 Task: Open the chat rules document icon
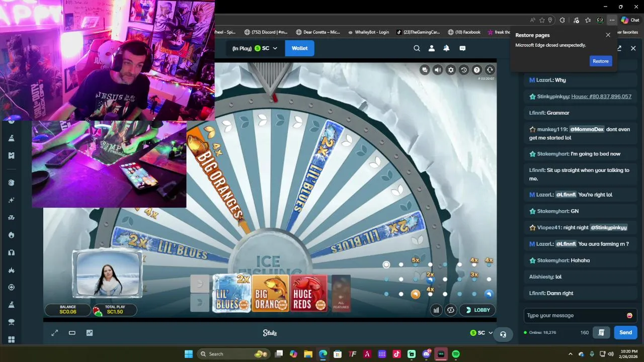pyautogui.click(x=601, y=332)
